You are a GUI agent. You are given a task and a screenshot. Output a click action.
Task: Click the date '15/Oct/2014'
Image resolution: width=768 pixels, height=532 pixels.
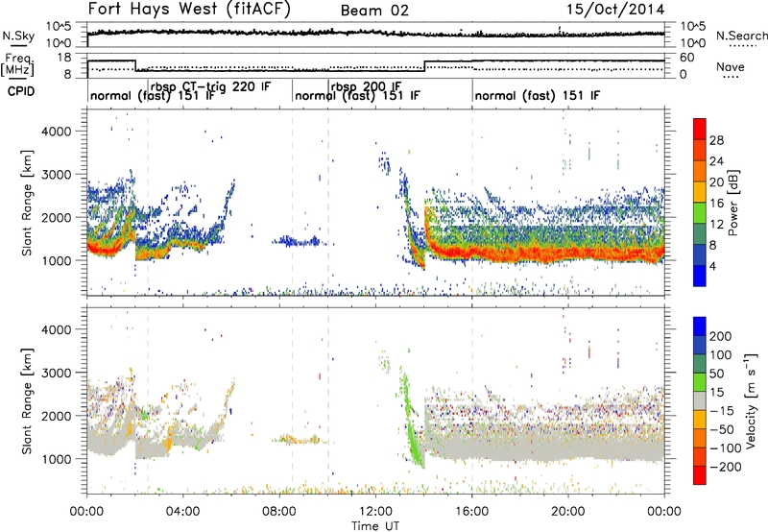pyautogui.click(x=615, y=10)
